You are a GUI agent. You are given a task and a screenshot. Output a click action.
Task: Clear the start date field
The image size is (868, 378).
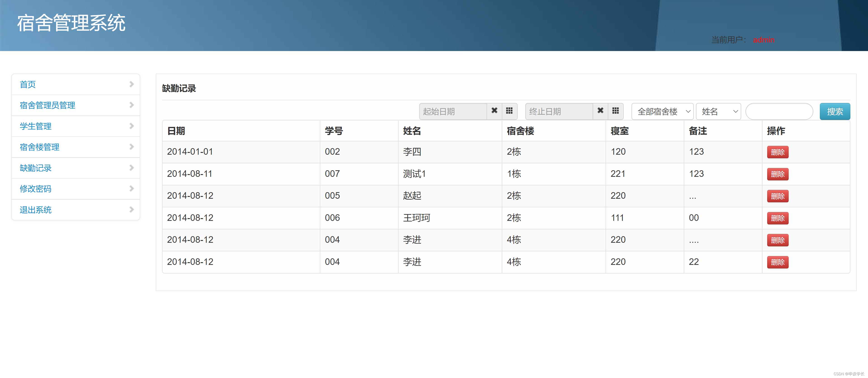click(x=494, y=111)
